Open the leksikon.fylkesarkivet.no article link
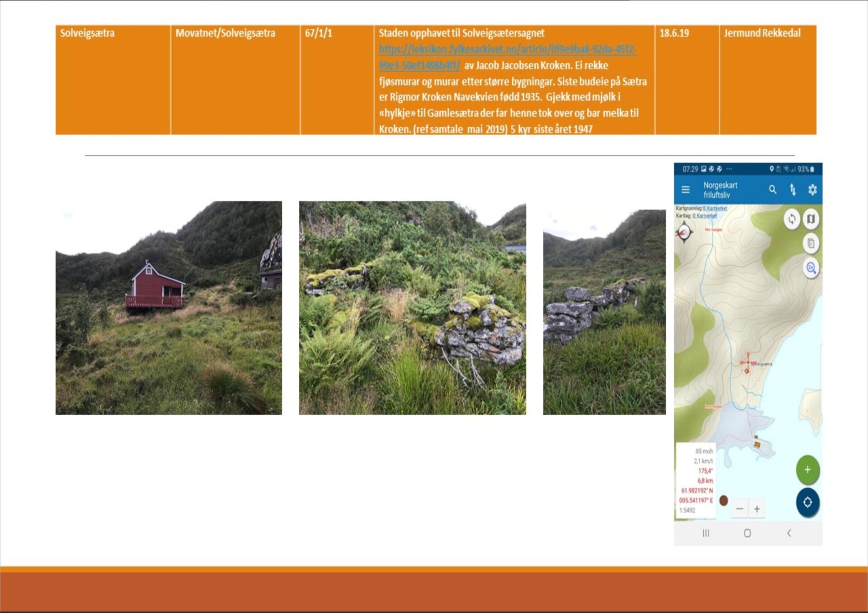Screen dimensions: 868x613 [507, 49]
